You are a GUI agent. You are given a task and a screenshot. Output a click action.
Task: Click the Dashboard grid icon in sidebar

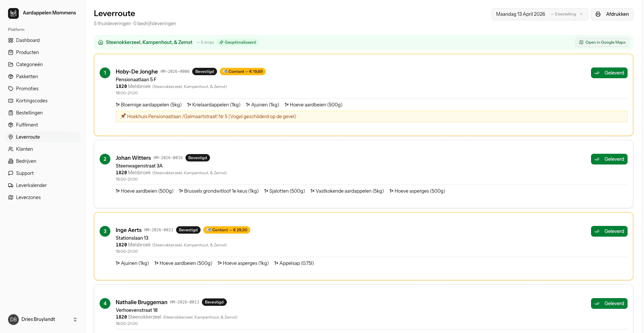[11, 40]
